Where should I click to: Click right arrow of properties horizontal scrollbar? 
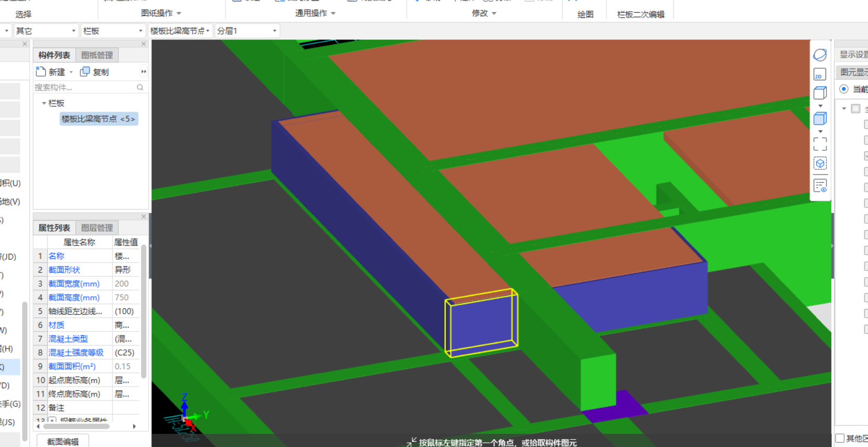[x=135, y=427]
